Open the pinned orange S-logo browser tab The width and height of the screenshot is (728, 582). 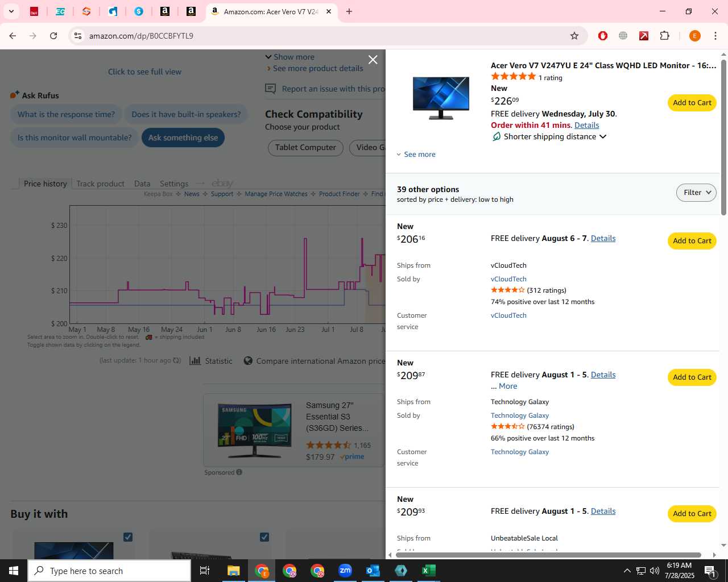click(x=86, y=11)
